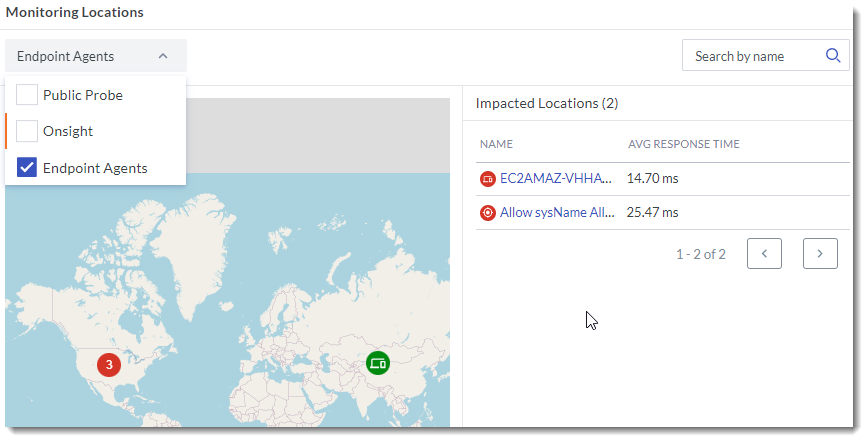Click the red cluster marker showing 3
Image resolution: width=868 pixels, height=442 pixels.
[109, 364]
